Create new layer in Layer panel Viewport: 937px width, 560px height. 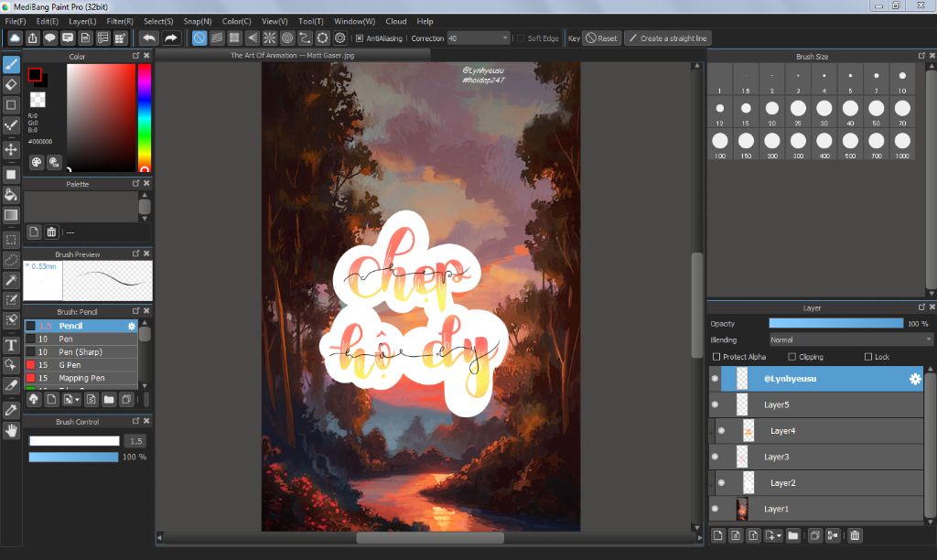pos(717,535)
